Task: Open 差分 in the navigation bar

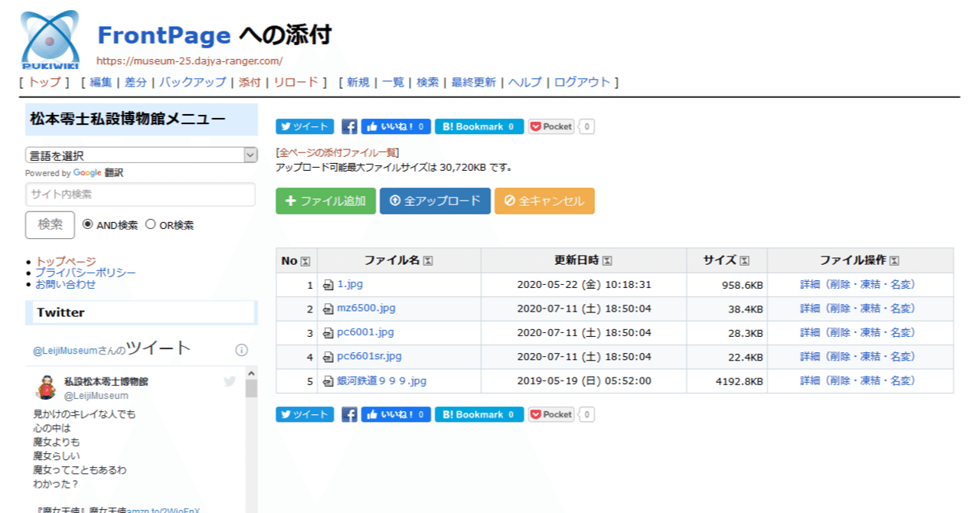Action: pos(136,82)
